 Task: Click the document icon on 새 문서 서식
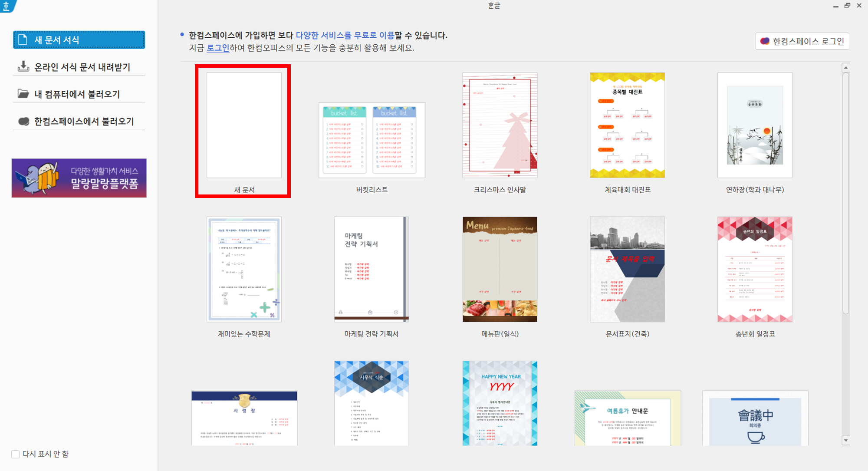pos(23,40)
